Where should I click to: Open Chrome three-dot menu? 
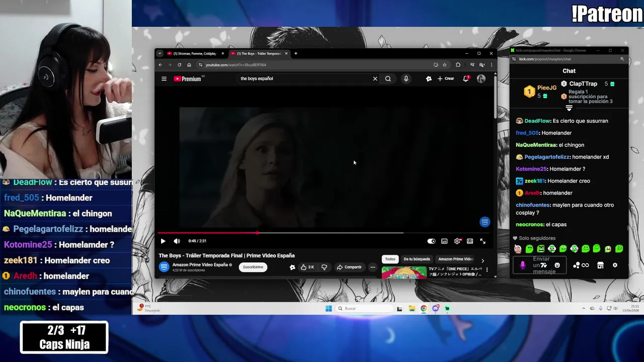click(492, 65)
